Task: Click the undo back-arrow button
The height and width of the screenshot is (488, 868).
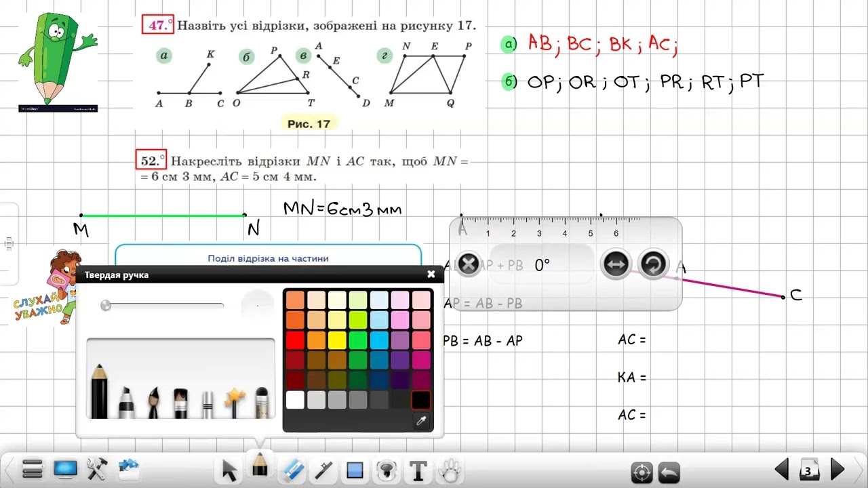Action: [x=669, y=471]
